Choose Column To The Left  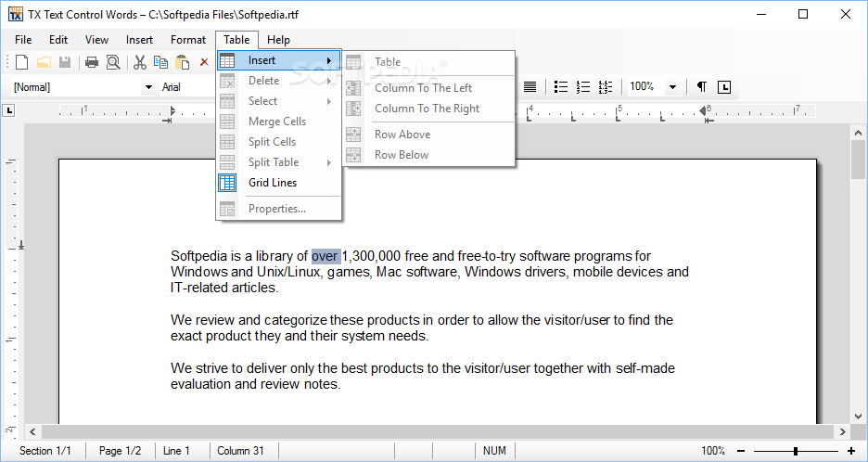click(x=429, y=88)
